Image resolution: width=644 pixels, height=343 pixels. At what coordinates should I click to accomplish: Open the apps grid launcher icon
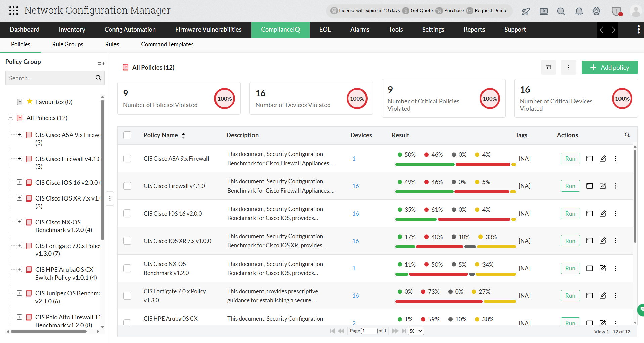[14, 11]
